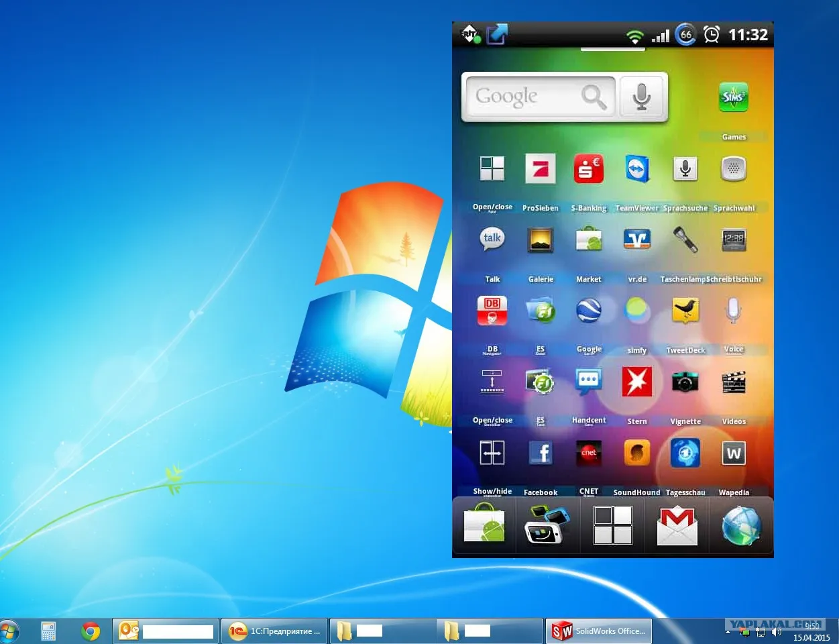The width and height of the screenshot is (839, 644).
Task: Click the Google search field
Action: (x=540, y=98)
